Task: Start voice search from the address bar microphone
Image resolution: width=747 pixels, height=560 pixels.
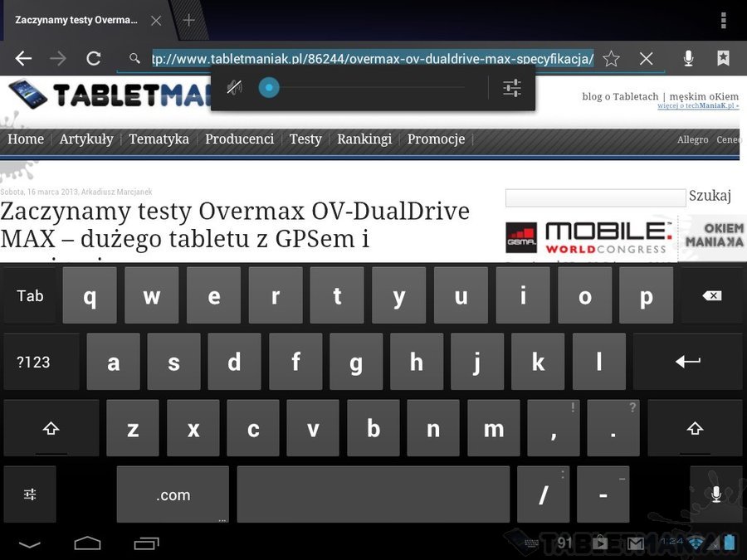Action: click(x=688, y=59)
